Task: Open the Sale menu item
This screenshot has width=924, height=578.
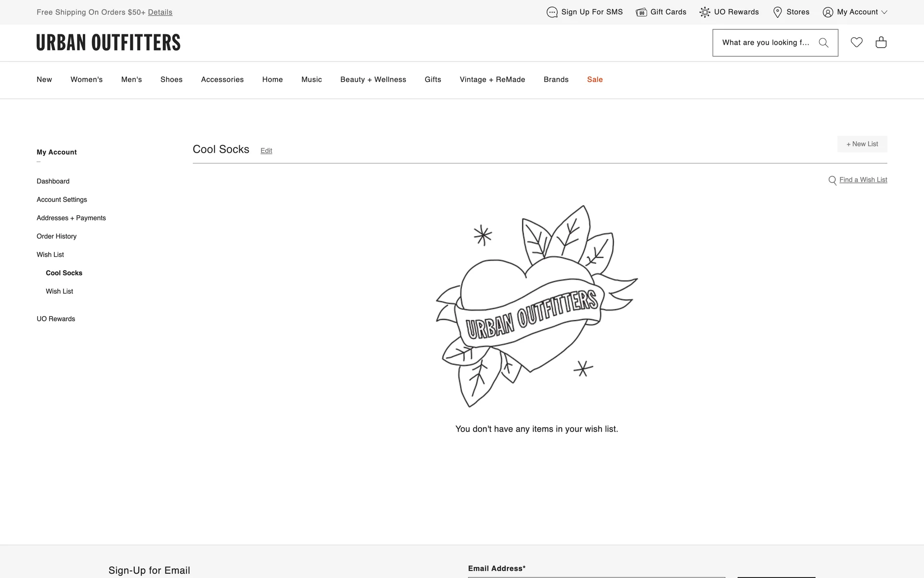Action: coord(595,79)
